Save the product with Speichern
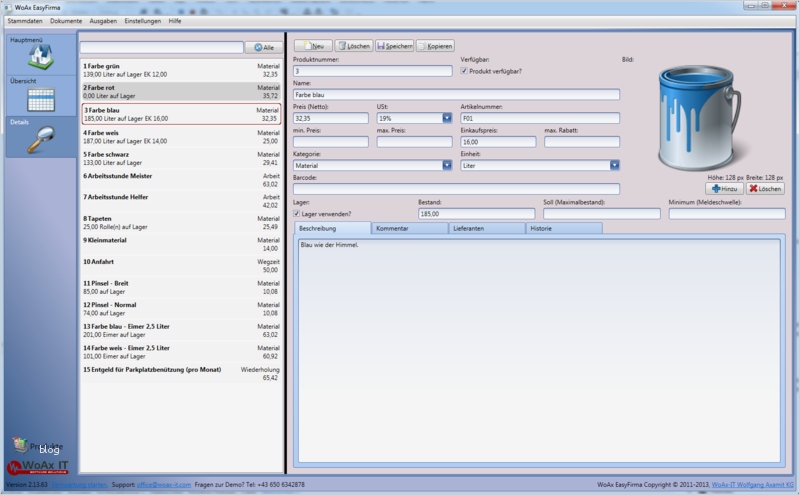This screenshot has height=495, width=800. 394,46
